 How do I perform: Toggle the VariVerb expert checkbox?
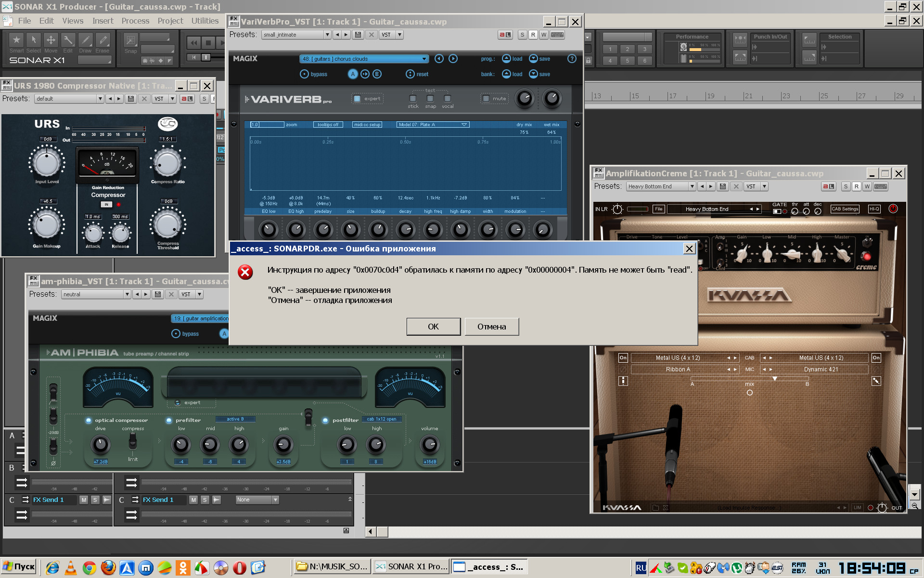(x=357, y=99)
